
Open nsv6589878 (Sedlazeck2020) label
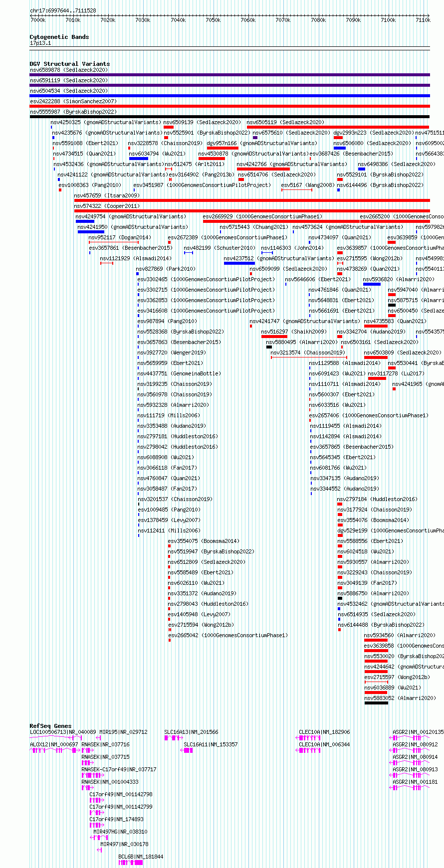pyautogui.click(x=69, y=70)
